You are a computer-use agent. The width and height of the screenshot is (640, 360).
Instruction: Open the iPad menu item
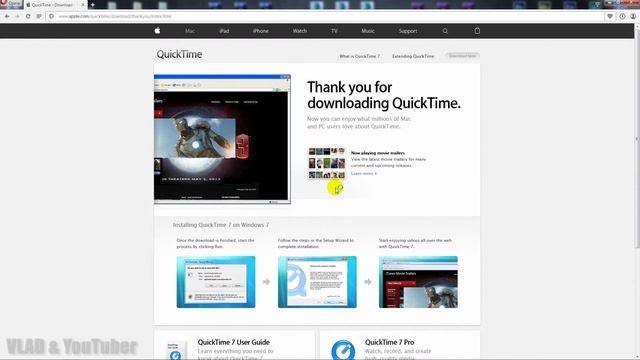click(x=224, y=31)
